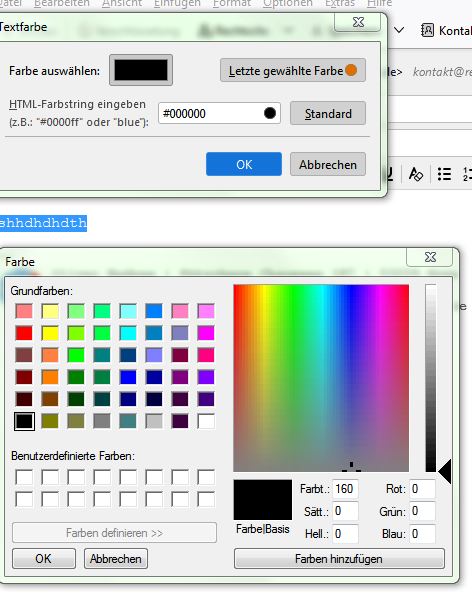Click the Rot value input field

[x=422, y=489]
